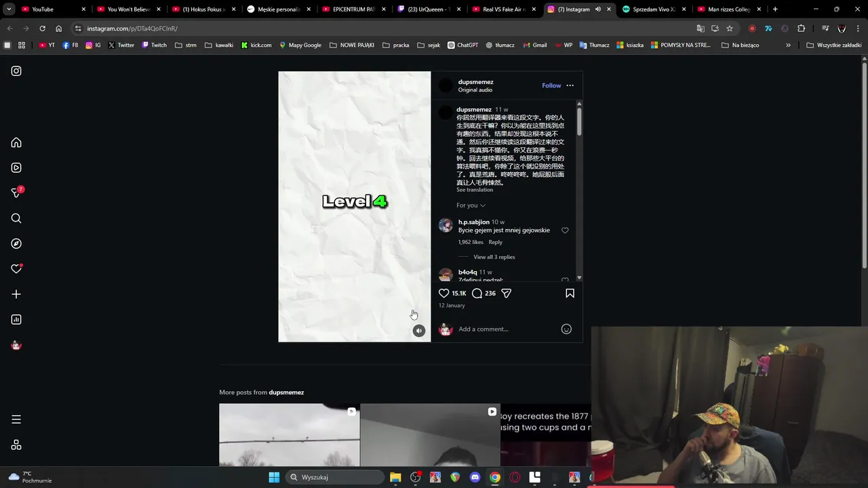The height and width of the screenshot is (488, 868).
Task: Go to Instagram Home via sidebar
Action: click(x=16, y=142)
